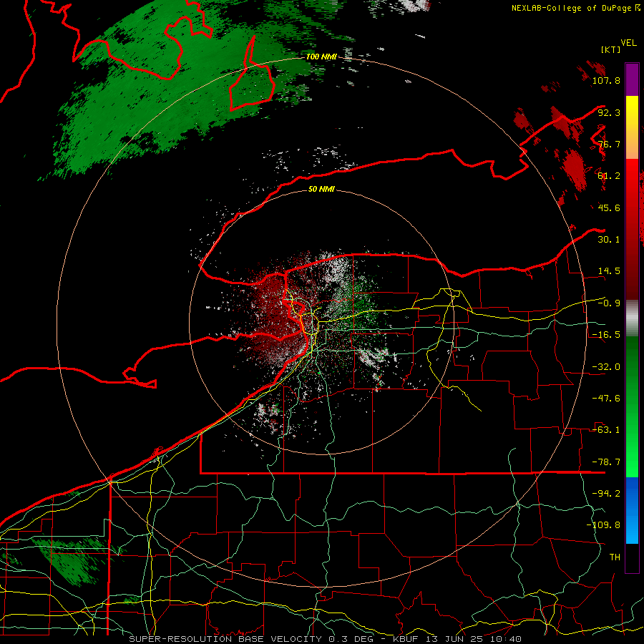This screenshot has width=644, height=644.
Task: Click the -16.5 velocity scale value
Action: [x=606, y=335]
